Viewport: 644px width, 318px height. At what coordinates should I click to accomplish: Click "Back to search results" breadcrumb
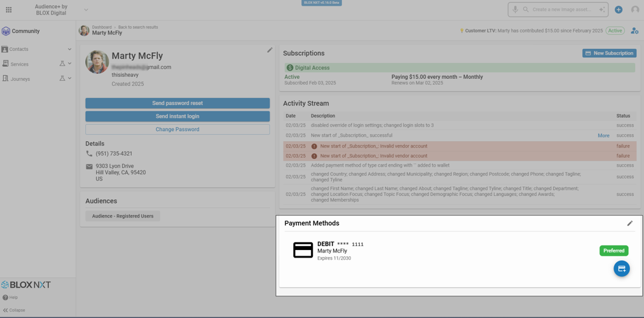(138, 27)
